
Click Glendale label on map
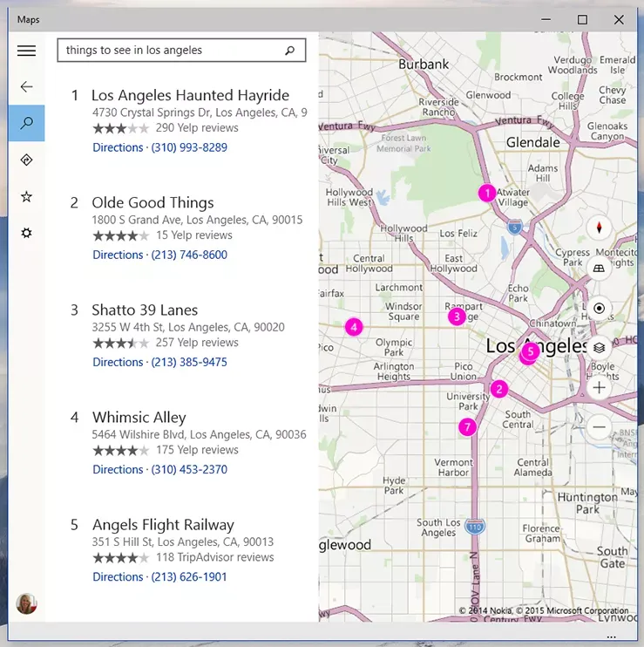pyautogui.click(x=532, y=142)
